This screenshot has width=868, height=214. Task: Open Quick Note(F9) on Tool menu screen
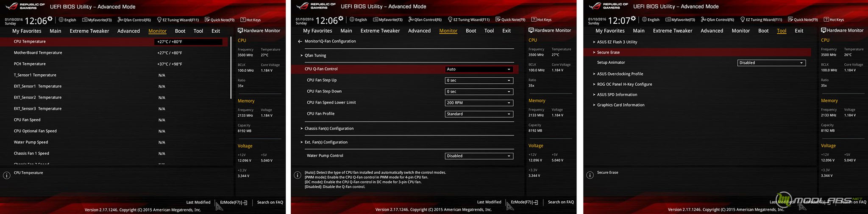click(x=803, y=20)
